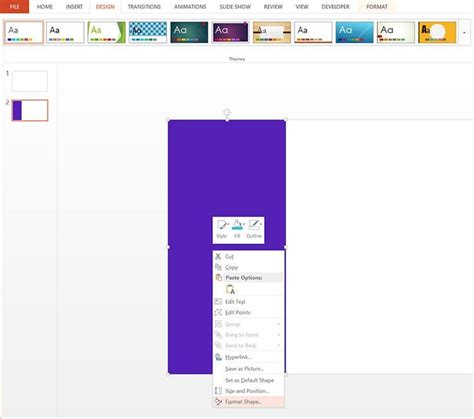Open the DEVELOPER tab
This screenshot has height=419, width=474.
(x=335, y=7)
